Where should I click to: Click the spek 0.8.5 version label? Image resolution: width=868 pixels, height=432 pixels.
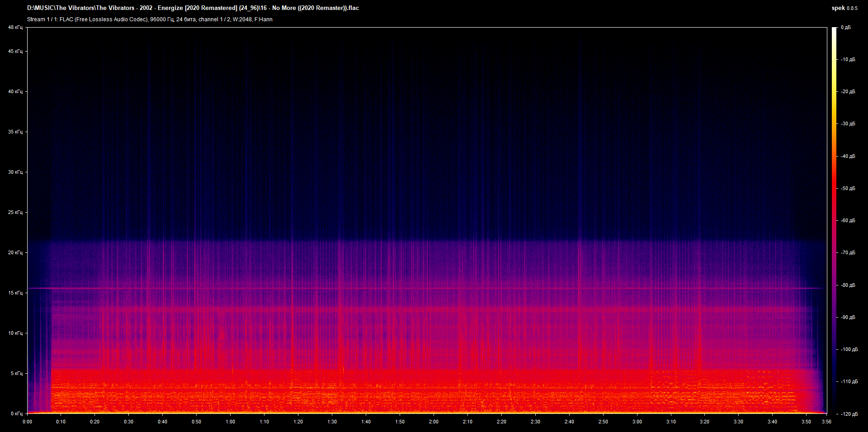click(x=844, y=8)
